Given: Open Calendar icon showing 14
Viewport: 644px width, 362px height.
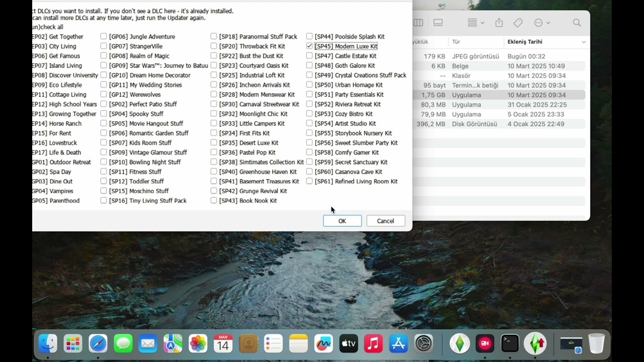Looking at the screenshot, I should [223, 344].
